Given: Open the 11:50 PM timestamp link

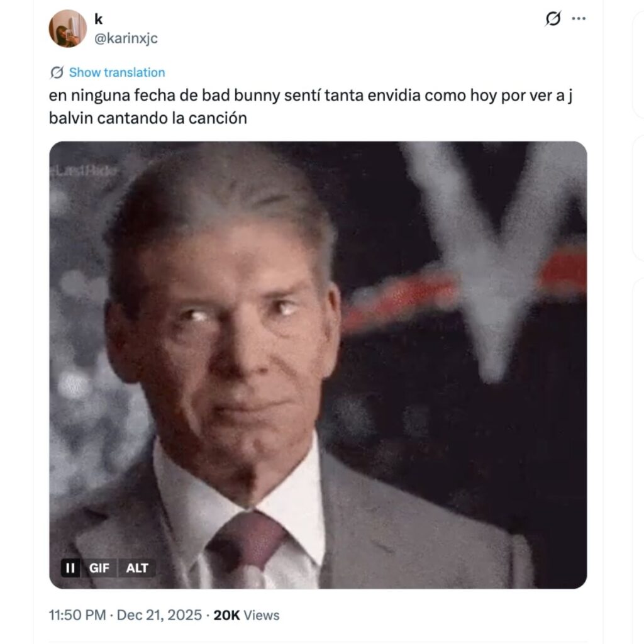Looking at the screenshot, I should (77, 615).
